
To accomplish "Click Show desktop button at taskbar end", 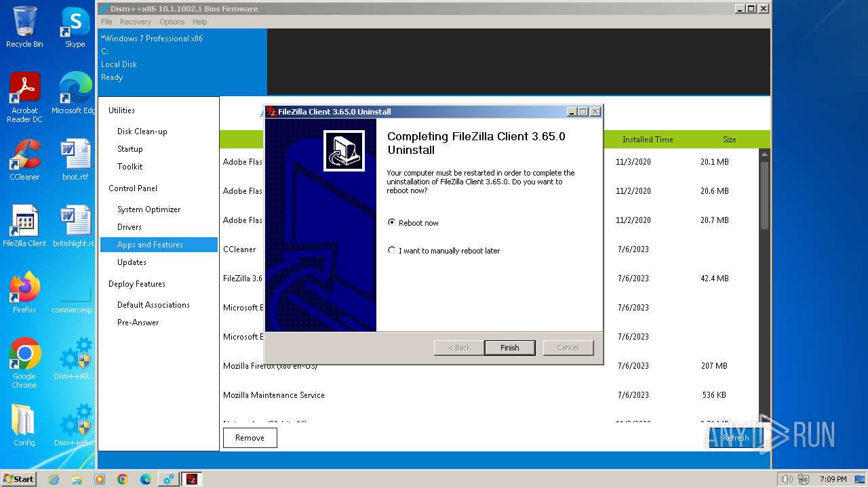I will (860, 479).
